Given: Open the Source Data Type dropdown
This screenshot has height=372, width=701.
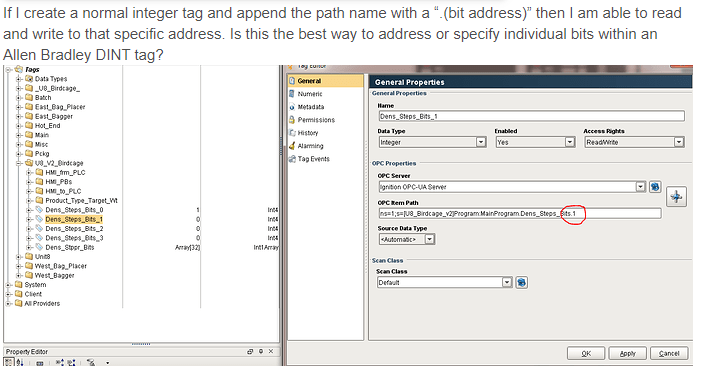Looking at the screenshot, I should coord(429,240).
